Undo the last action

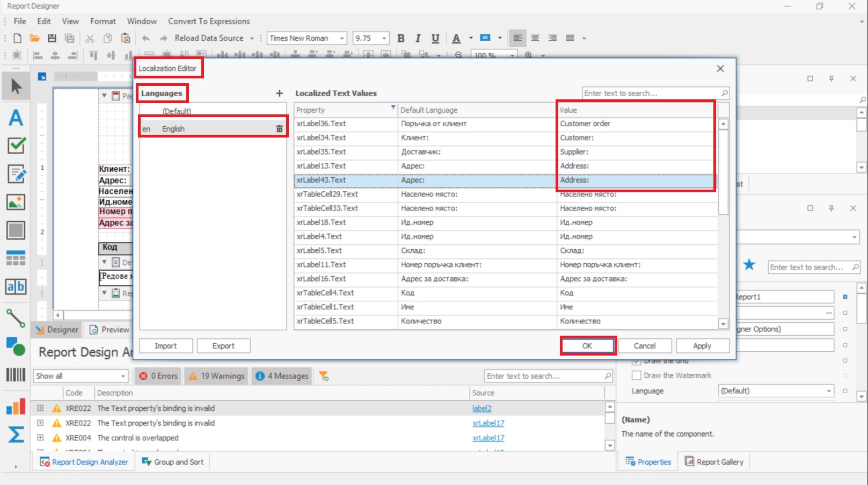click(146, 38)
